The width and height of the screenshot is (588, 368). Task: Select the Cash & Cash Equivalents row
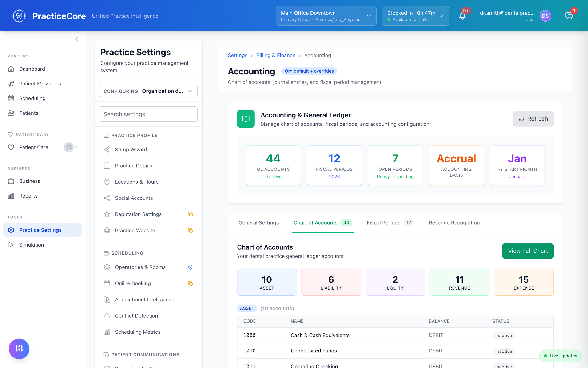[395, 335]
